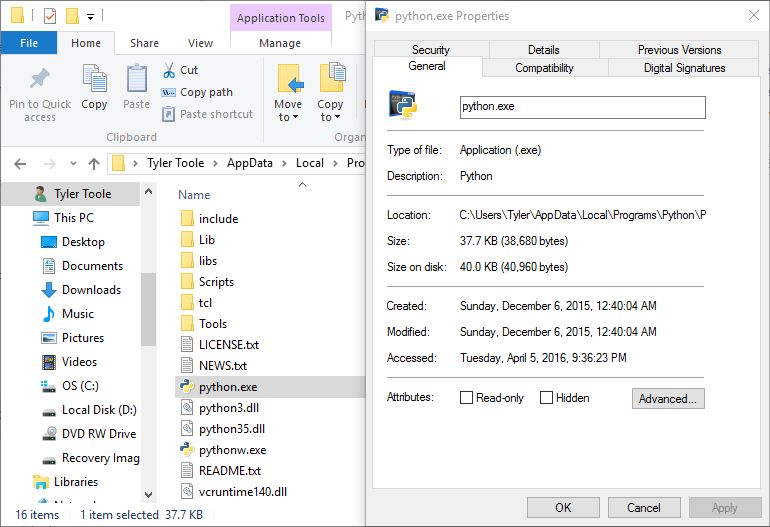
Task: Open the Digital Signatures tab
Action: click(x=684, y=68)
